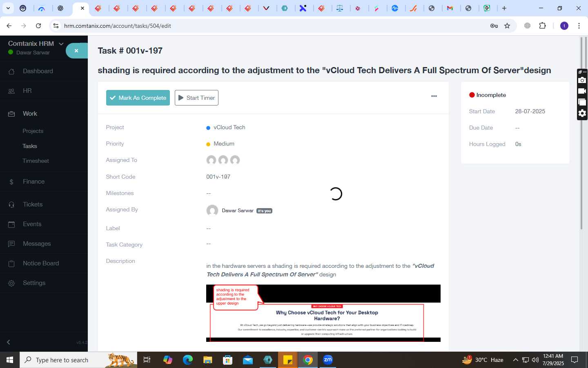Click the Tickets headset icon
Screen dimensions: 588x368
(x=11, y=204)
